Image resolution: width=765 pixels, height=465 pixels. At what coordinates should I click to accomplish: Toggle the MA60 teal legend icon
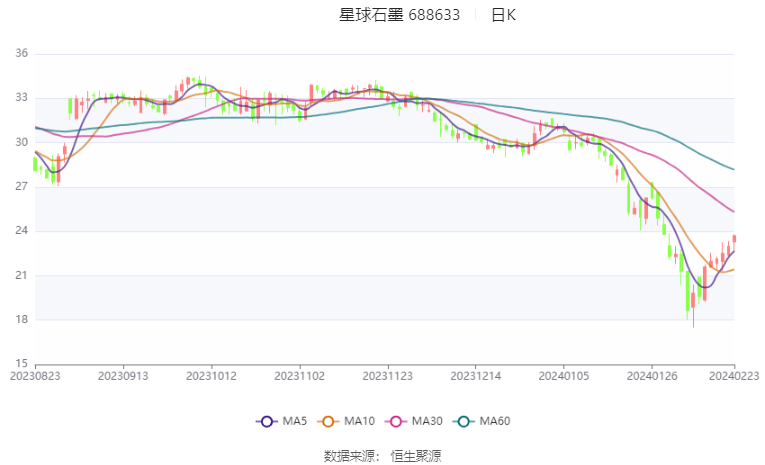(x=463, y=422)
